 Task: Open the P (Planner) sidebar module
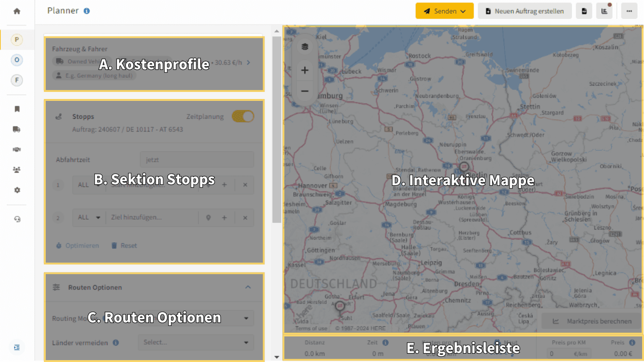17,40
